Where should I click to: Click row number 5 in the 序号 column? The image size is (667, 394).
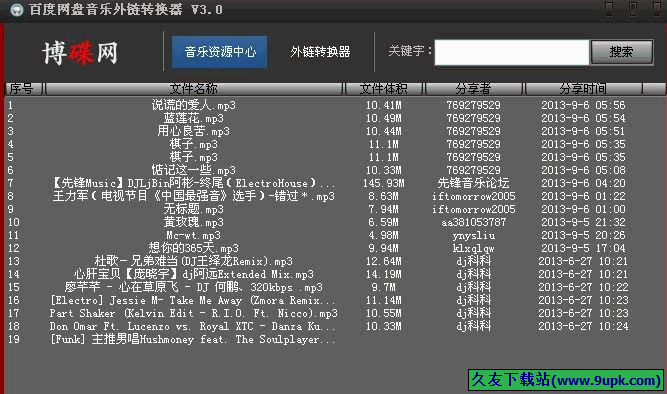pos(11,157)
